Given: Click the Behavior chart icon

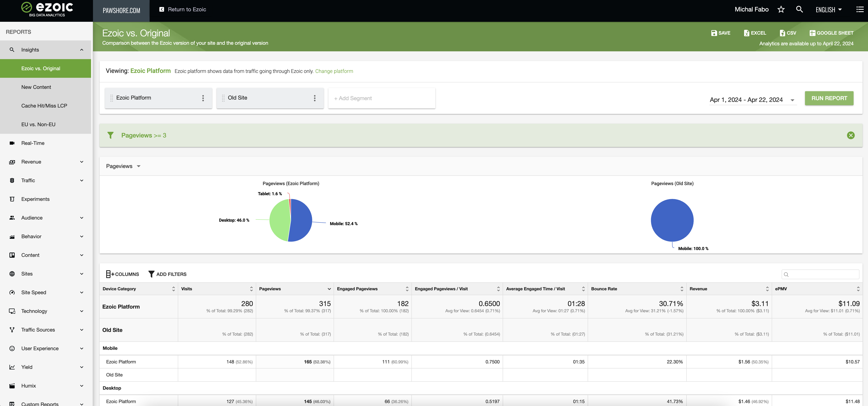Looking at the screenshot, I should (12, 236).
